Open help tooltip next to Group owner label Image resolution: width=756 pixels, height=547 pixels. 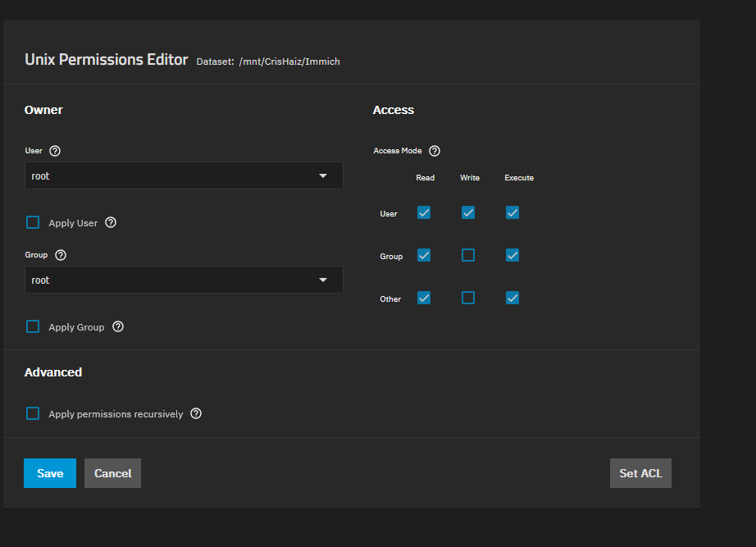pos(61,255)
